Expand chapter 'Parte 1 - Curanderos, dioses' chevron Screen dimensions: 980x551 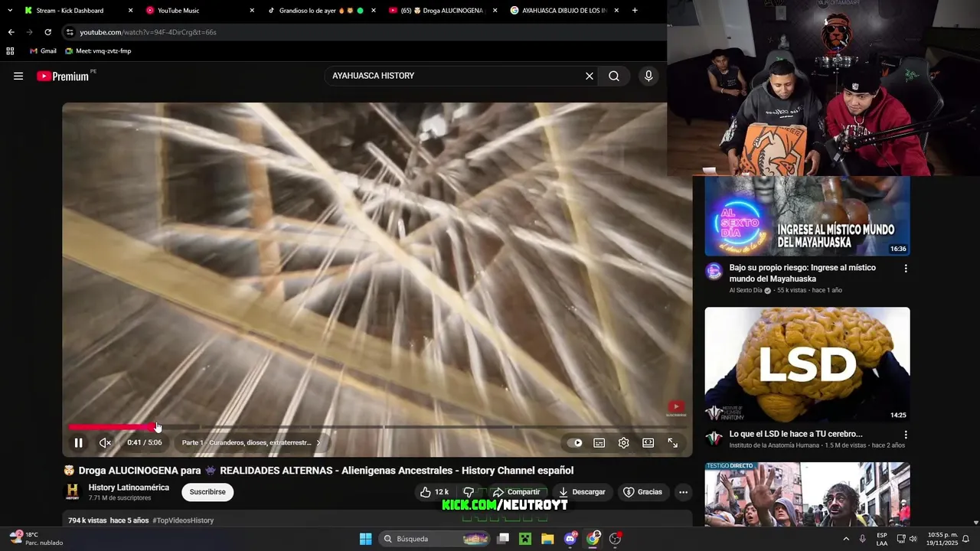click(318, 442)
